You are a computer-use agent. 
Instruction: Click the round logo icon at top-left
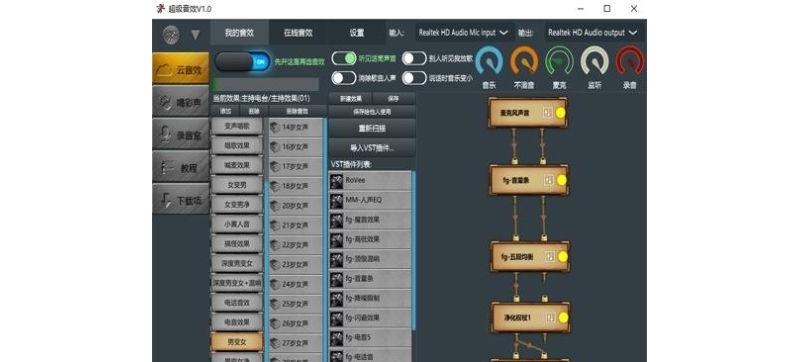pyautogui.click(x=171, y=35)
